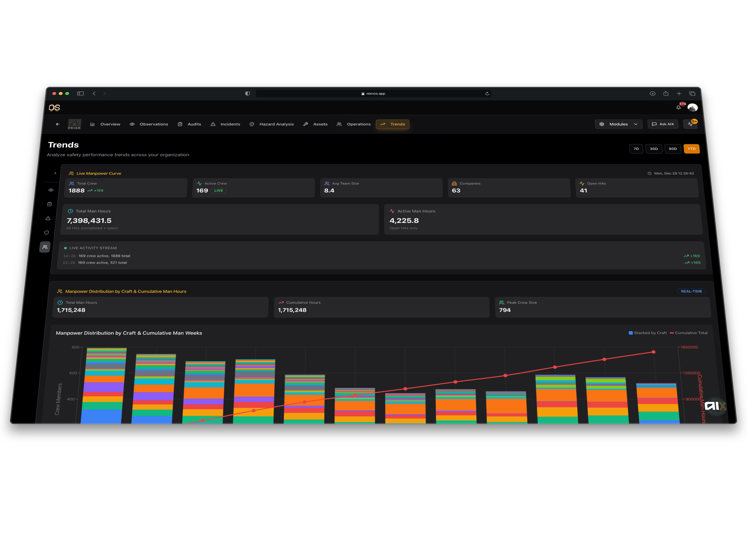
Task: Expand the sidebar with the chevron arrow
Action: (55, 173)
